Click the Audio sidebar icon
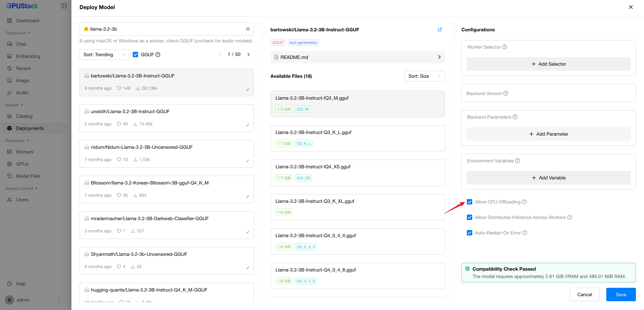The image size is (644, 310). pyautogui.click(x=9, y=92)
